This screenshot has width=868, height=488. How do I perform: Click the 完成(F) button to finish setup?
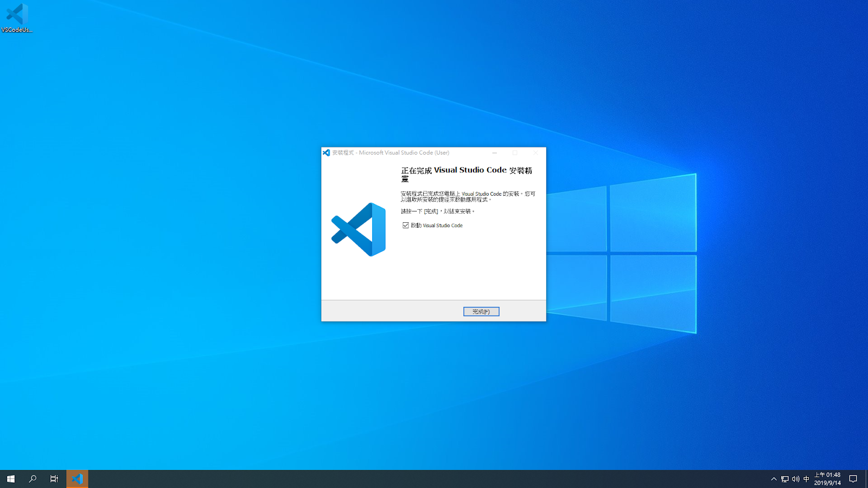click(x=481, y=312)
